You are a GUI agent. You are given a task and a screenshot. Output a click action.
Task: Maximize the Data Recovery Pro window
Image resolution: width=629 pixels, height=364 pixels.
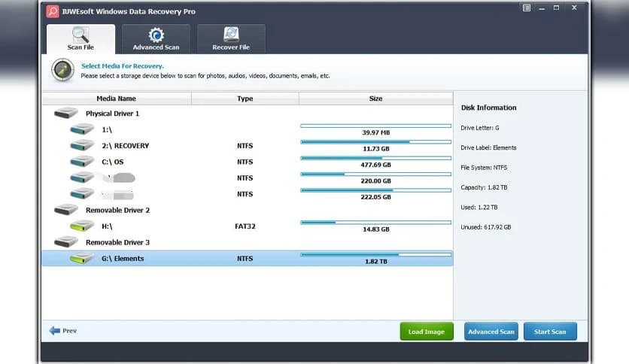point(556,8)
